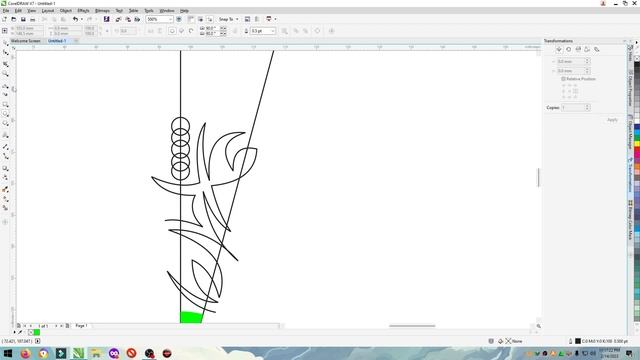Click the Ellipse mode button in property bar

[172, 31]
